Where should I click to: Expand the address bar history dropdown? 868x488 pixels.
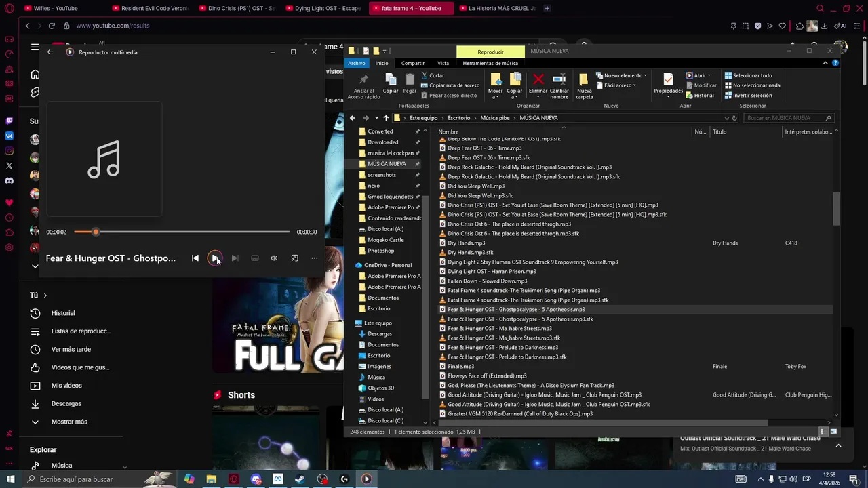pyautogui.click(x=726, y=118)
